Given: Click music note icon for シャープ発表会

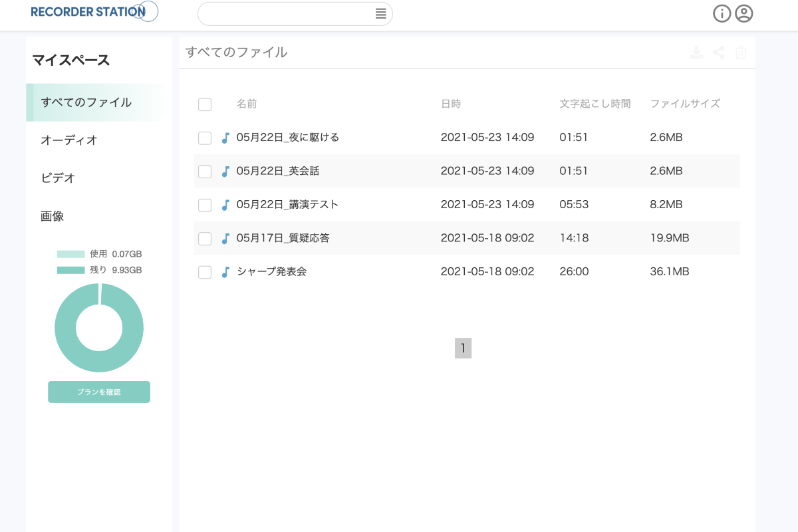Looking at the screenshot, I should click(225, 272).
